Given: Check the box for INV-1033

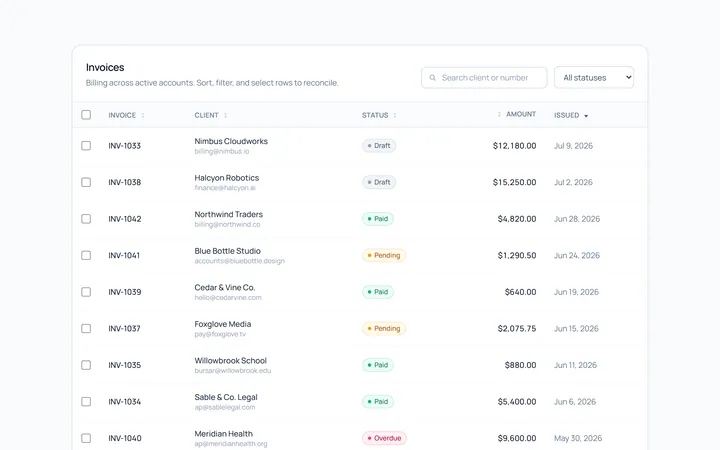Looking at the screenshot, I should pos(86,146).
